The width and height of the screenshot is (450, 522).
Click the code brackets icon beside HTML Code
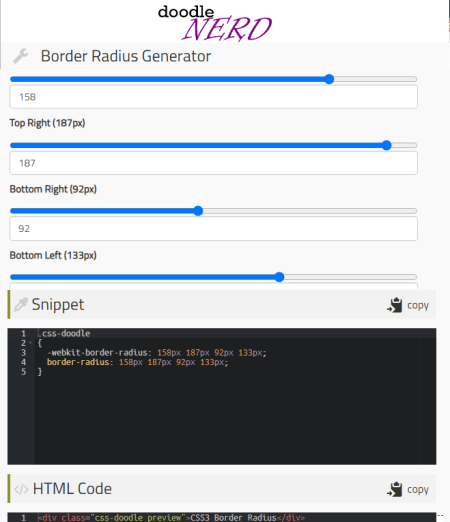(21, 489)
